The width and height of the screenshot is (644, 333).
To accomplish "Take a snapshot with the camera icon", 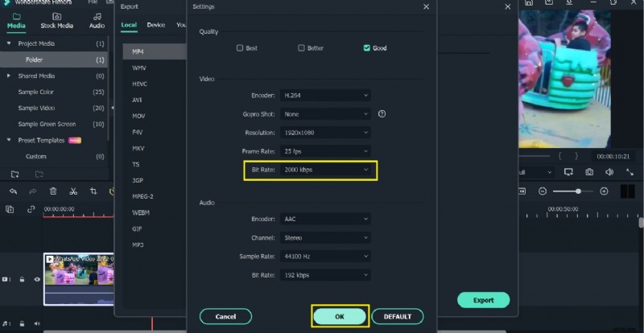I will pos(589,172).
